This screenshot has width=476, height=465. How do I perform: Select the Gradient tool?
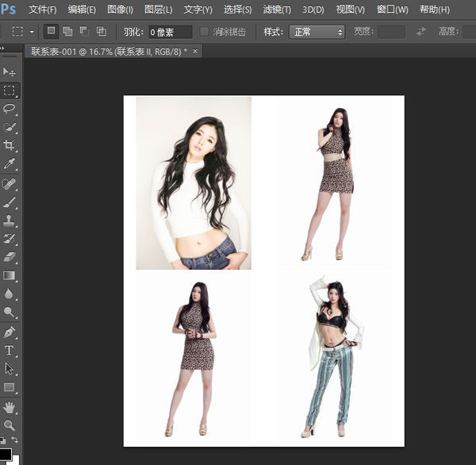[10, 275]
